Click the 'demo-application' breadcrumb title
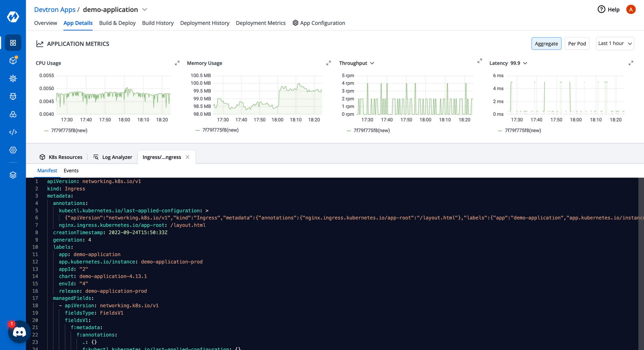 coord(110,10)
